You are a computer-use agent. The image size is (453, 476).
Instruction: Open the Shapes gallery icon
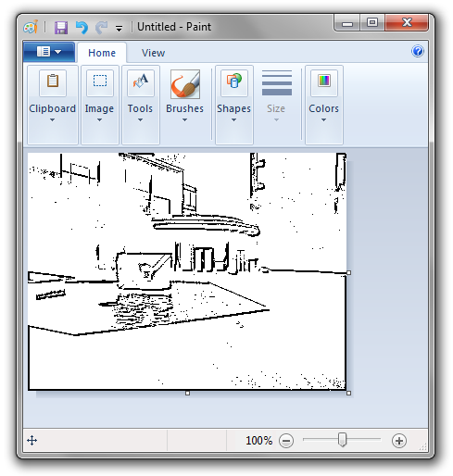[x=234, y=82]
